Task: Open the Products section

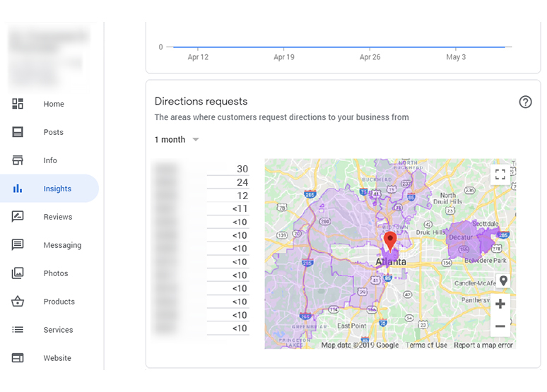Action: click(59, 302)
